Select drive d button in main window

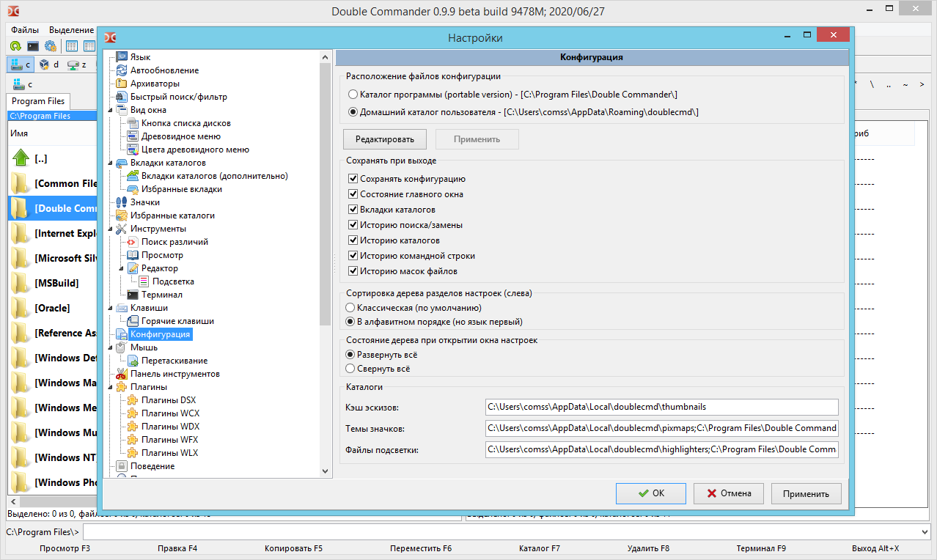50,65
